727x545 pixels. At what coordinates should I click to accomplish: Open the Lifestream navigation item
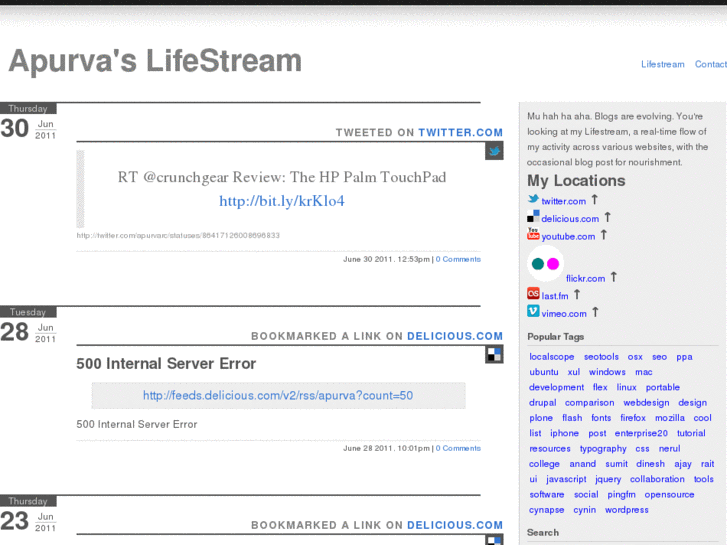pyautogui.click(x=663, y=64)
